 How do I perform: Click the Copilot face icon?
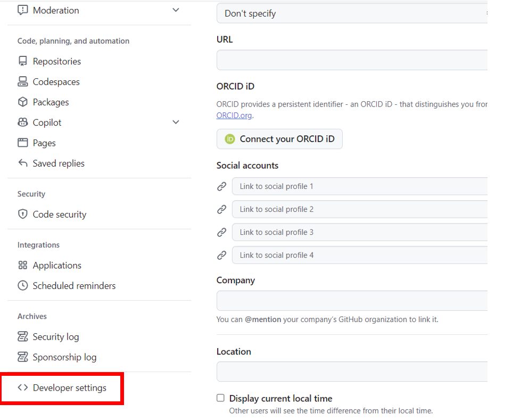pos(22,122)
